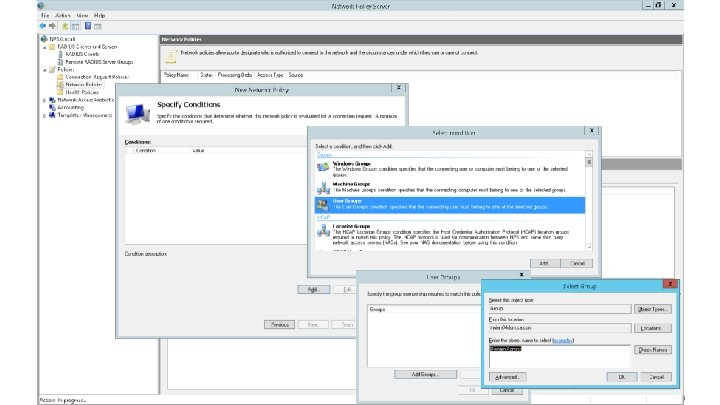The width and height of the screenshot is (720, 405).
Task: Sort by Policy Name column header
Action: (176, 75)
